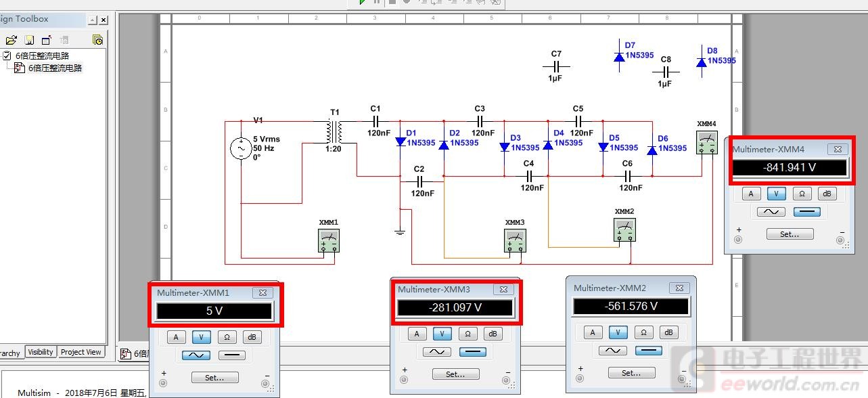Select capacitor C2 symbol
Screen dimensions: 868x398
(x=419, y=181)
